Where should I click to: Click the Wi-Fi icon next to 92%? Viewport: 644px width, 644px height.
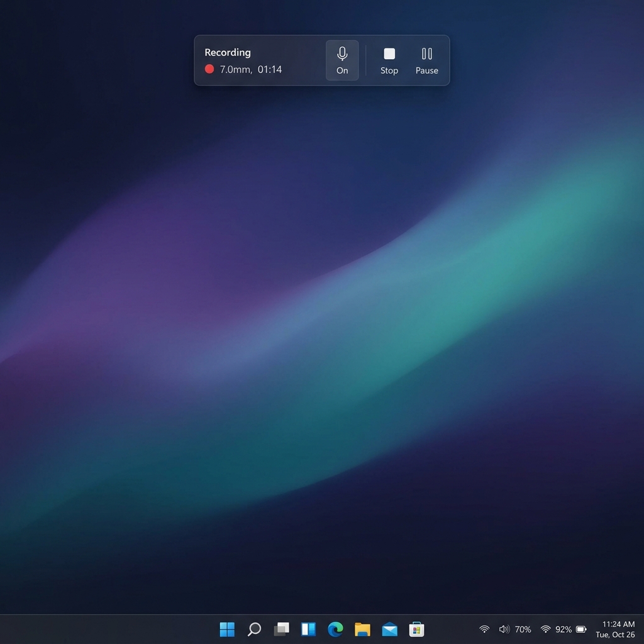point(545,629)
